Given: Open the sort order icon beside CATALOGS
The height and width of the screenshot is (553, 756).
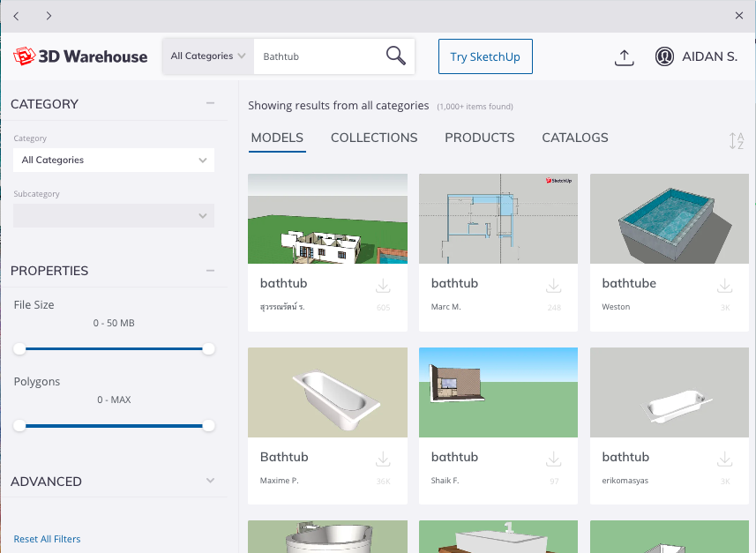Looking at the screenshot, I should coord(735,139).
